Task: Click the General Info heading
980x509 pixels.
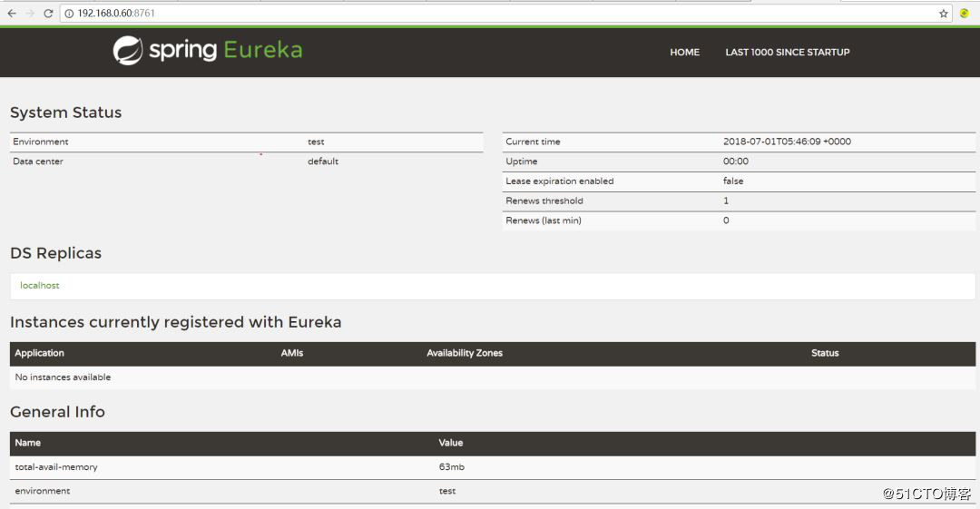Action: tap(57, 412)
